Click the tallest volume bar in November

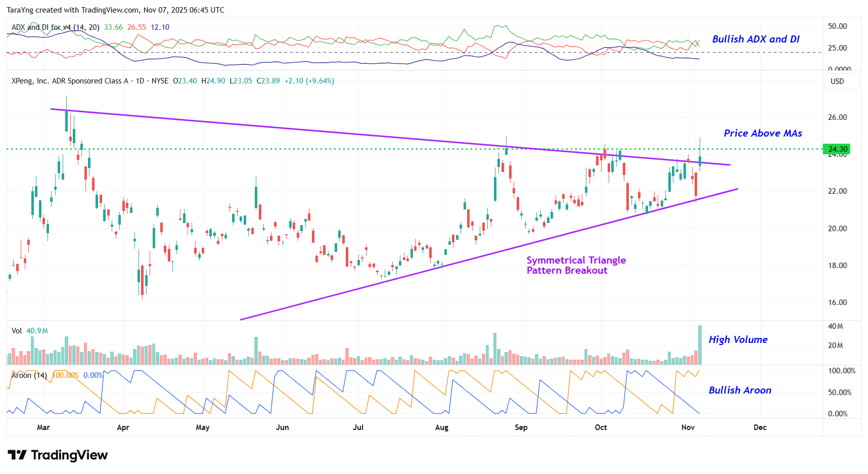point(700,345)
